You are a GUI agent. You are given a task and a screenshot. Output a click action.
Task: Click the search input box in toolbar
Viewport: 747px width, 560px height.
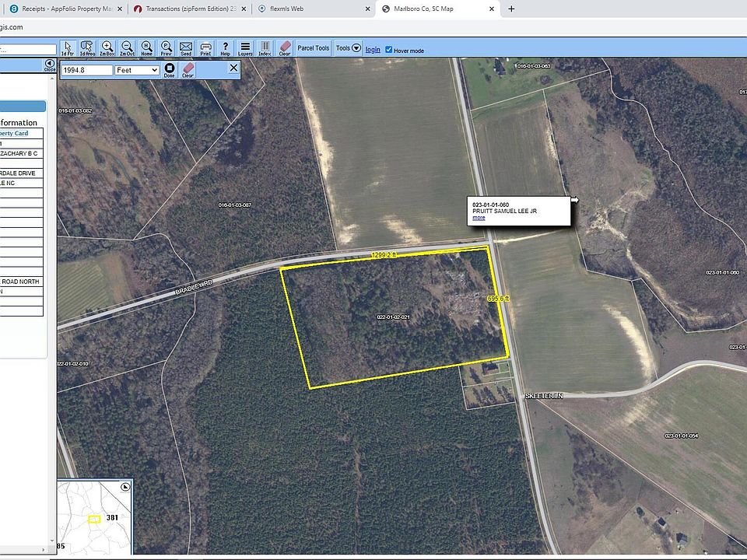tap(28, 50)
